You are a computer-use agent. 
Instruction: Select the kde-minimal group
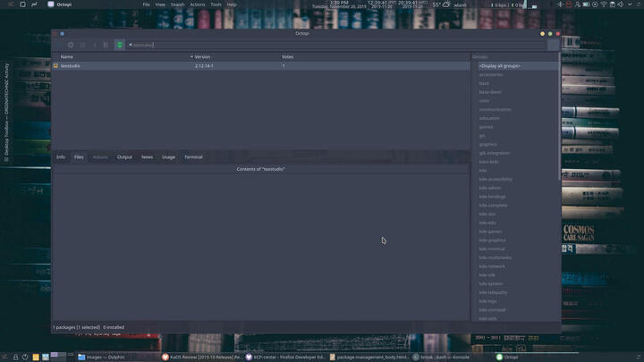[492, 248]
